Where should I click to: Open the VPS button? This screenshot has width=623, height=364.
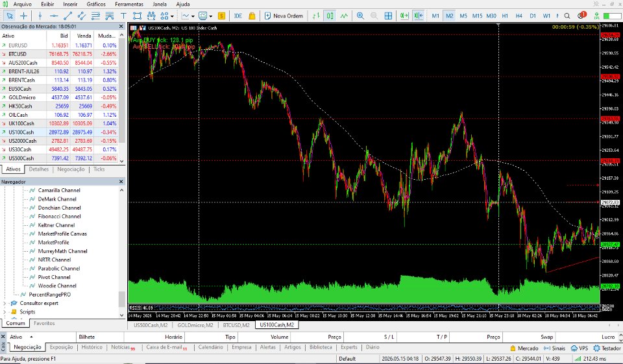tap(580, 348)
